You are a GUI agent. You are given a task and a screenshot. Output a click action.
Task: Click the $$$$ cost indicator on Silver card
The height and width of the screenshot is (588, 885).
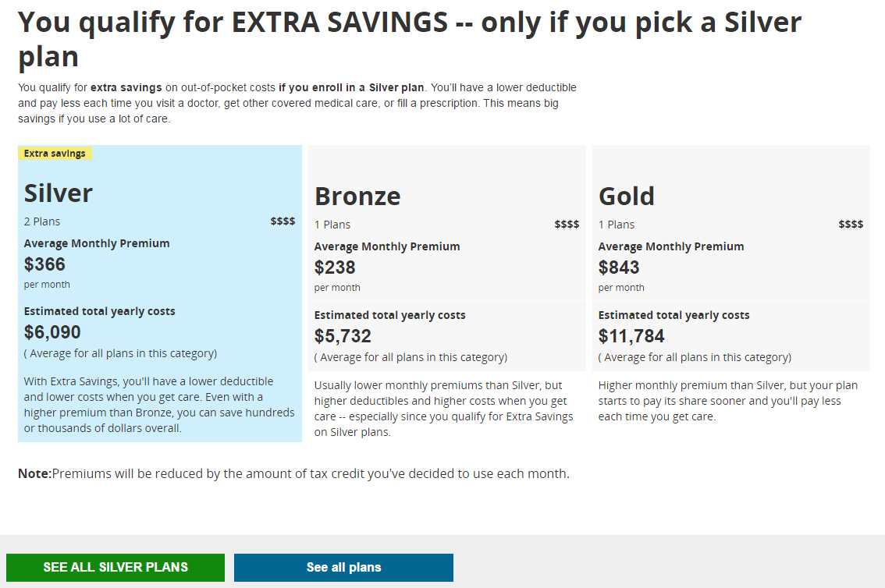[x=283, y=221]
